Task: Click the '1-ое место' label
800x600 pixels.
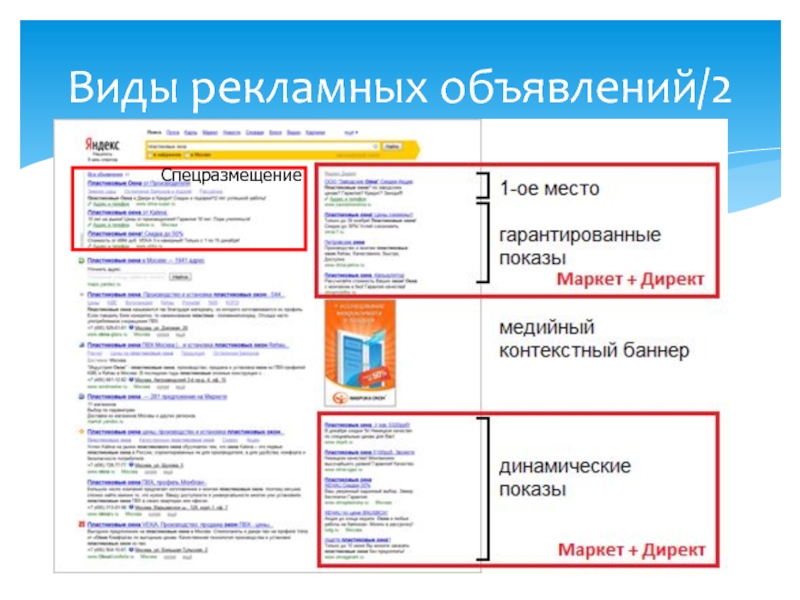Action: point(549,189)
